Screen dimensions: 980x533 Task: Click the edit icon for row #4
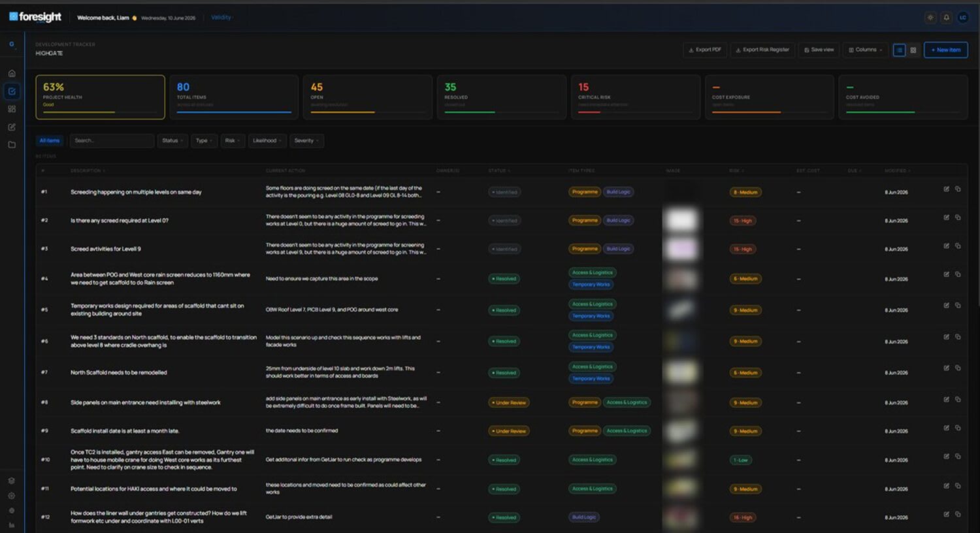946,274
